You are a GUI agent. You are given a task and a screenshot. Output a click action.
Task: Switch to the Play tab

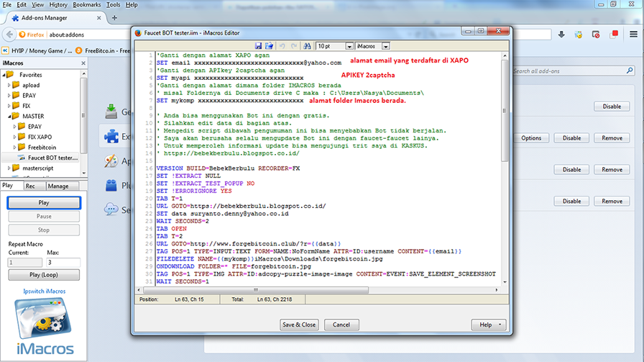(x=12, y=186)
